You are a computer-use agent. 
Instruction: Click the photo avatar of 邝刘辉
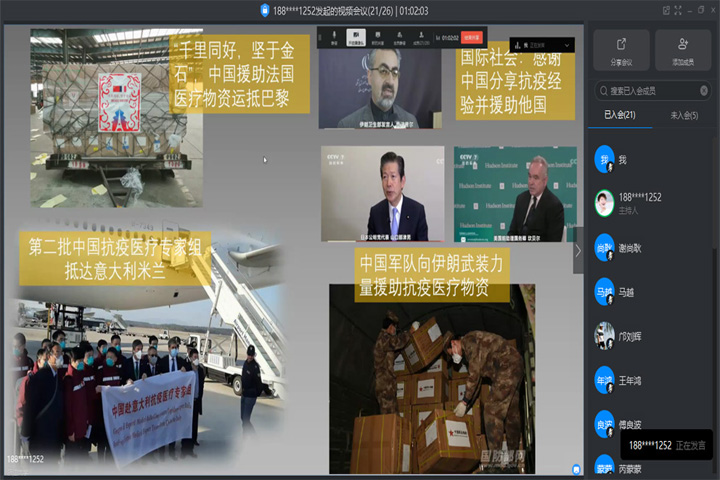tap(604, 336)
